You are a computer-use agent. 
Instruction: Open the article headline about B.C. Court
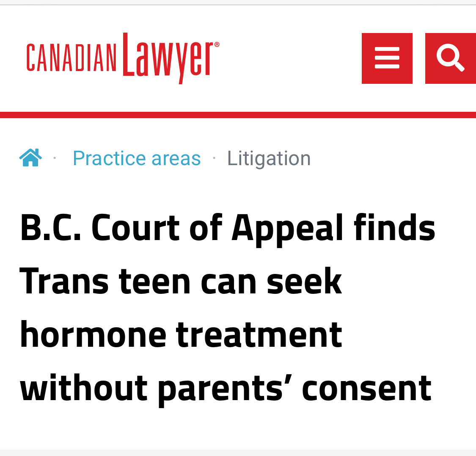pos(227,308)
